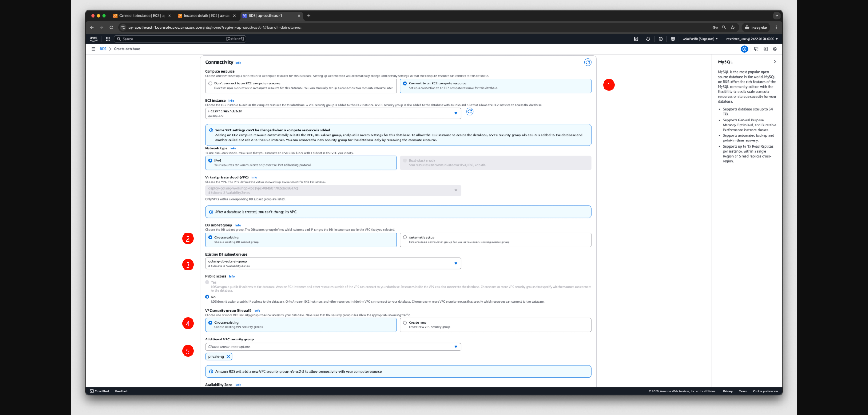Select Create new VPC security group
Viewport: 868px width, 415px height.
[x=495, y=325]
